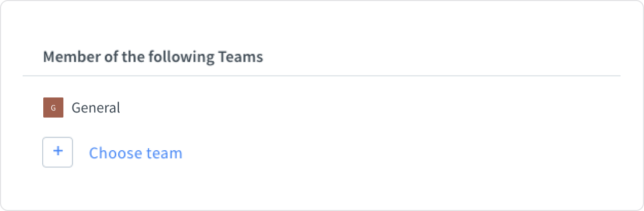Screen dimensions: 644x211
Task: Open the General team avatar thumbnail
Action: pos(53,108)
